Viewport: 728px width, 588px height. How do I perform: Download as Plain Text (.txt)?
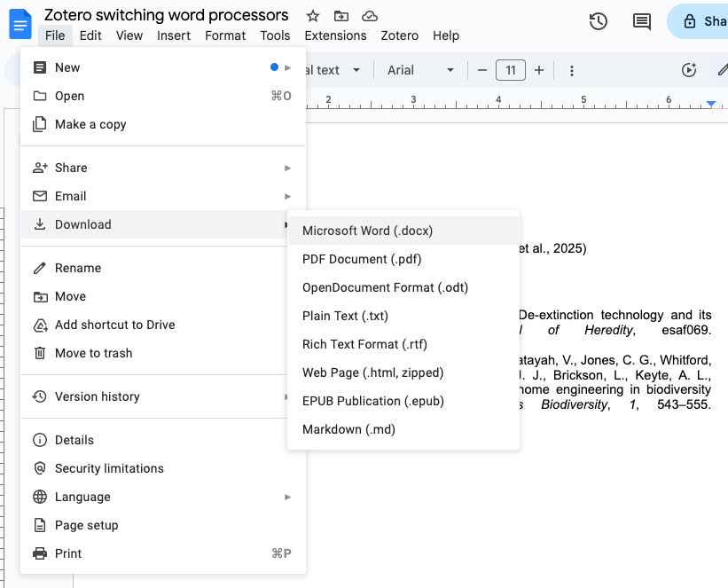(403, 316)
